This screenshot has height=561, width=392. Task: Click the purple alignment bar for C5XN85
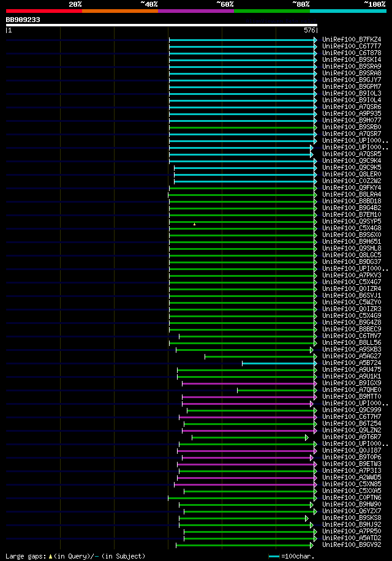coord(244,485)
